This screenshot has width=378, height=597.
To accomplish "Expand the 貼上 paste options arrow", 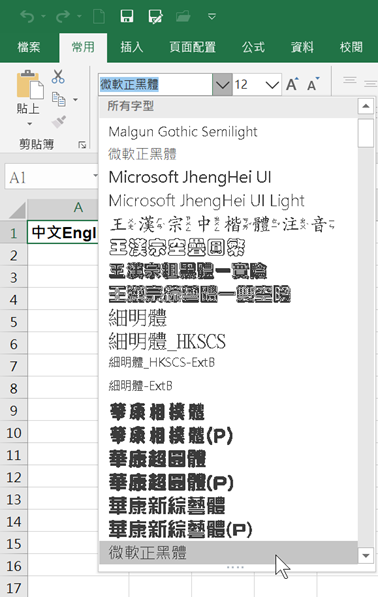I will click(x=29, y=124).
